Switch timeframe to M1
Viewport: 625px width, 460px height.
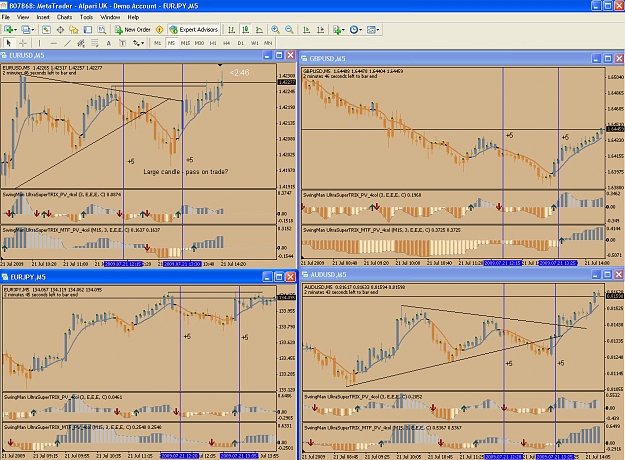point(157,43)
